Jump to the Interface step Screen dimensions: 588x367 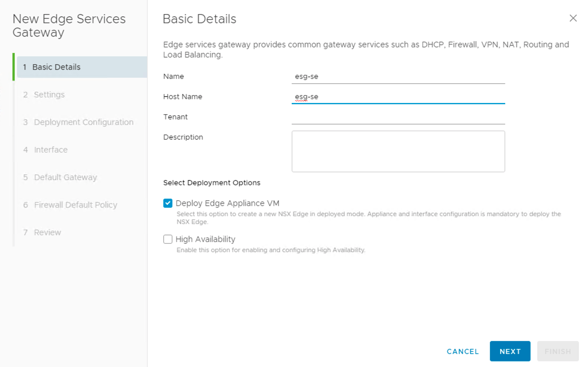coord(51,150)
